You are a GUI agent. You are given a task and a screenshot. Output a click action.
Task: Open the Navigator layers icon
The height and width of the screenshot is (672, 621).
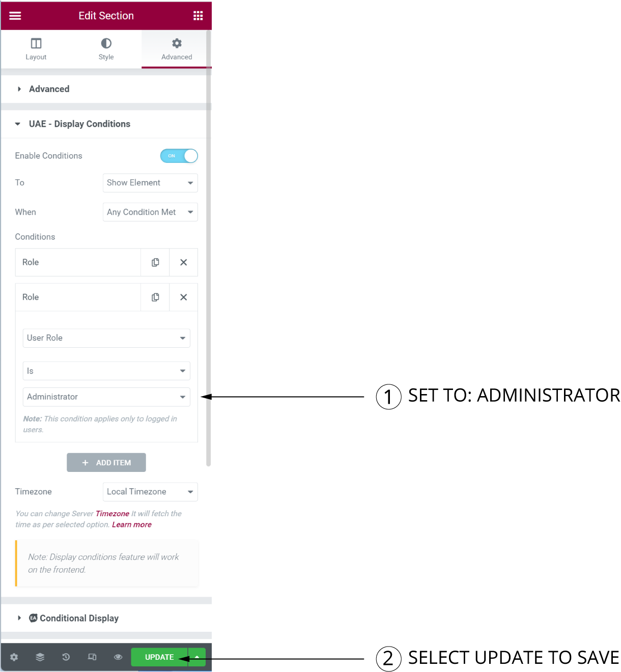tap(40, 657)
